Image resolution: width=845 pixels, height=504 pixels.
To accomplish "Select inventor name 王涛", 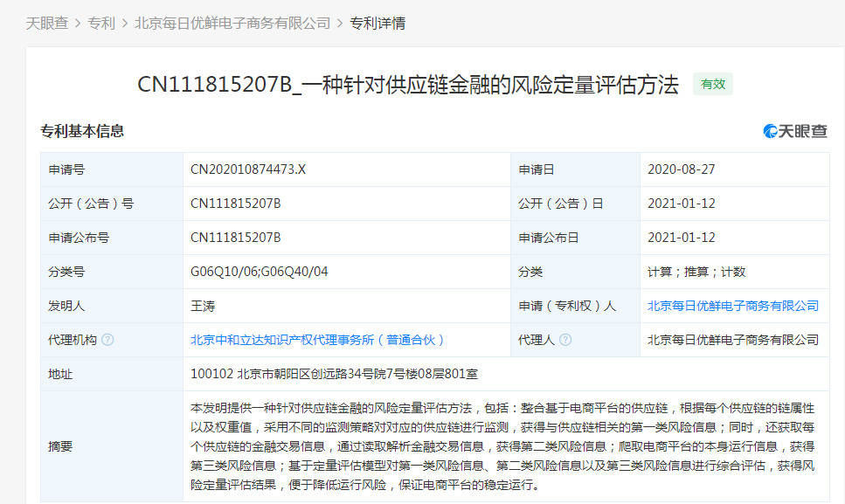I will [203, 306].
